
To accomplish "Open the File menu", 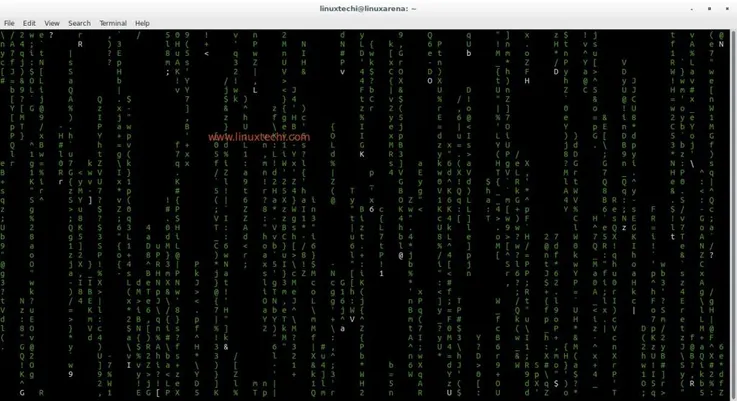I will coord(9,23).
